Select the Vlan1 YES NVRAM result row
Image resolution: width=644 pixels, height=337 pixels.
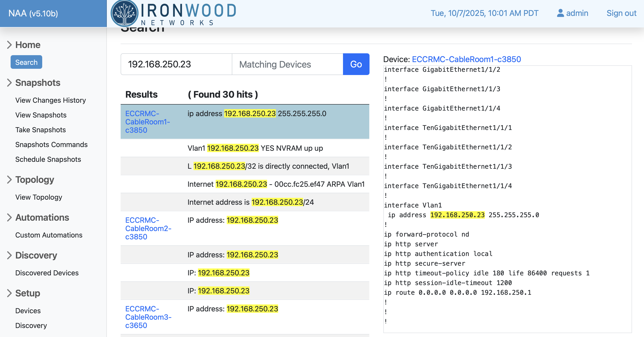coord(255,148)
